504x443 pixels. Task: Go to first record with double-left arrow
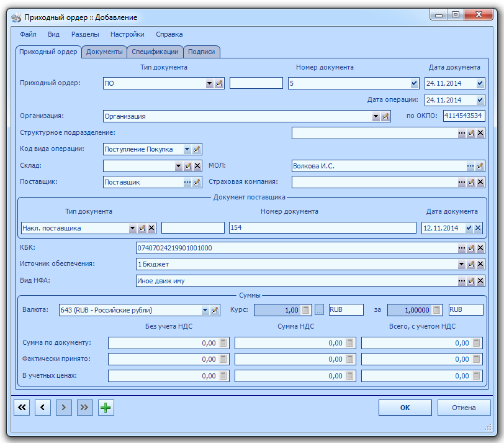(x=22, y=408)
